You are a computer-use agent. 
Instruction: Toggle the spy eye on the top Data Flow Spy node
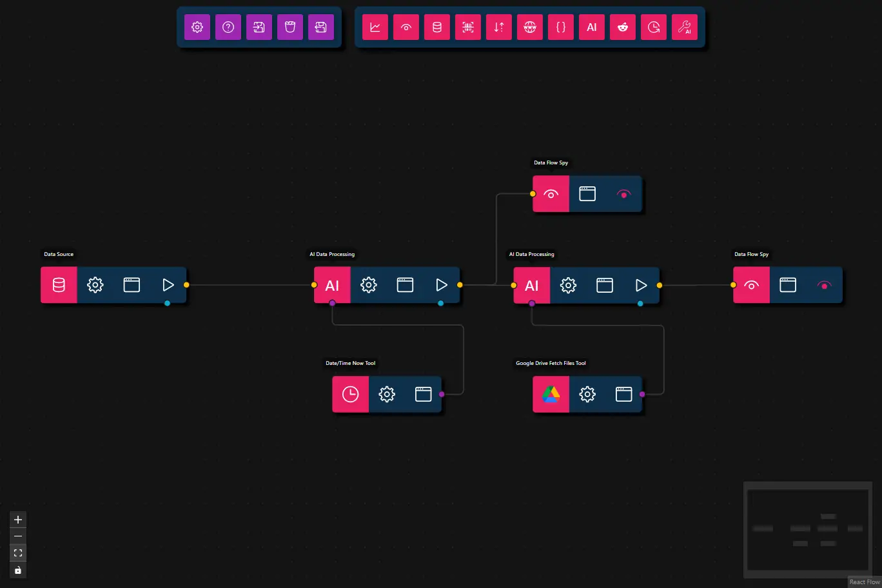coord(623,193)
